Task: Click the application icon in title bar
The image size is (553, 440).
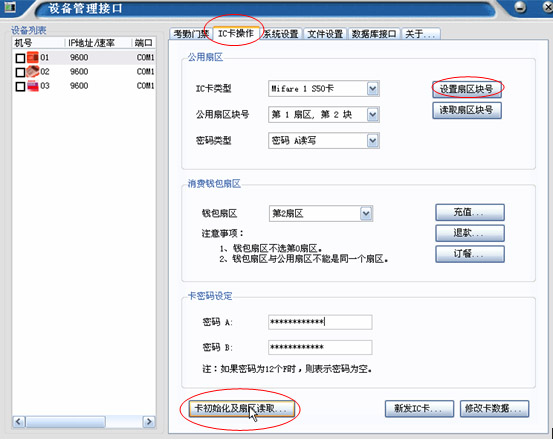Action: (10, 7)
